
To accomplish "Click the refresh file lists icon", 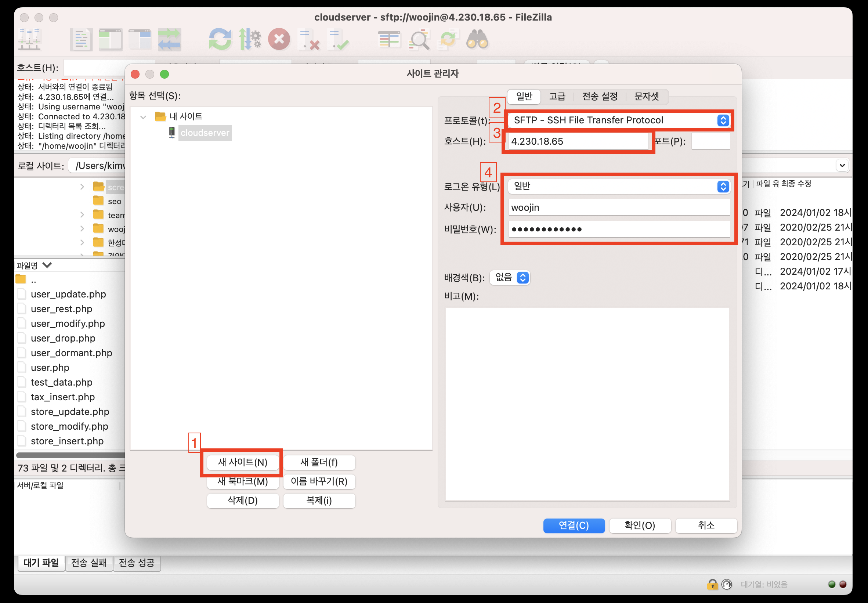I will (x=220, y=39).
